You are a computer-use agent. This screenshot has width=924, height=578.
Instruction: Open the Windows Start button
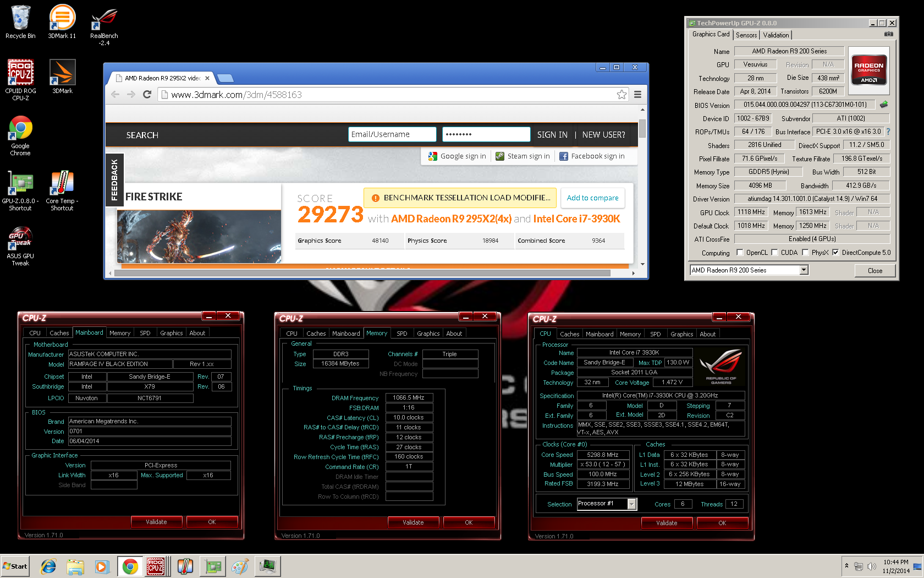(15, 566)
